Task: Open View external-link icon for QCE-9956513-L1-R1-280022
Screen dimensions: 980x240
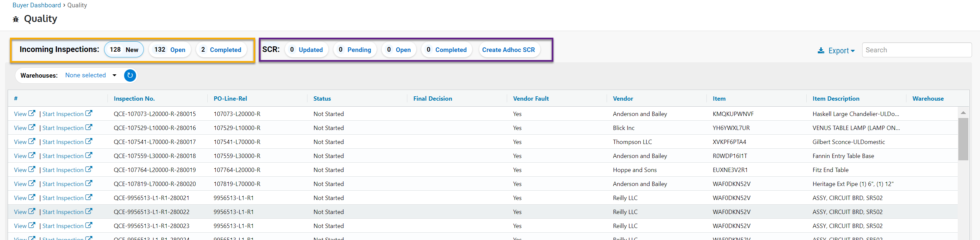Action: pyautogui.click(x=32, y=211)
